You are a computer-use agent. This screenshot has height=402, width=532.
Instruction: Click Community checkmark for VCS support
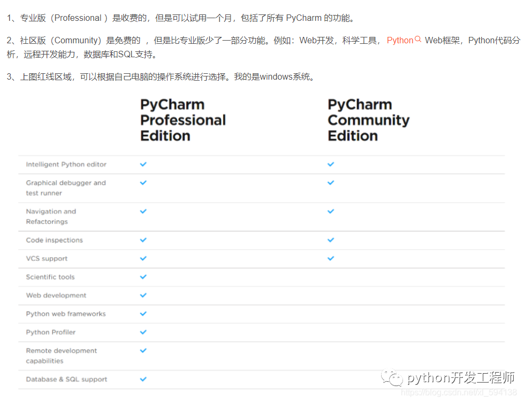331,258
